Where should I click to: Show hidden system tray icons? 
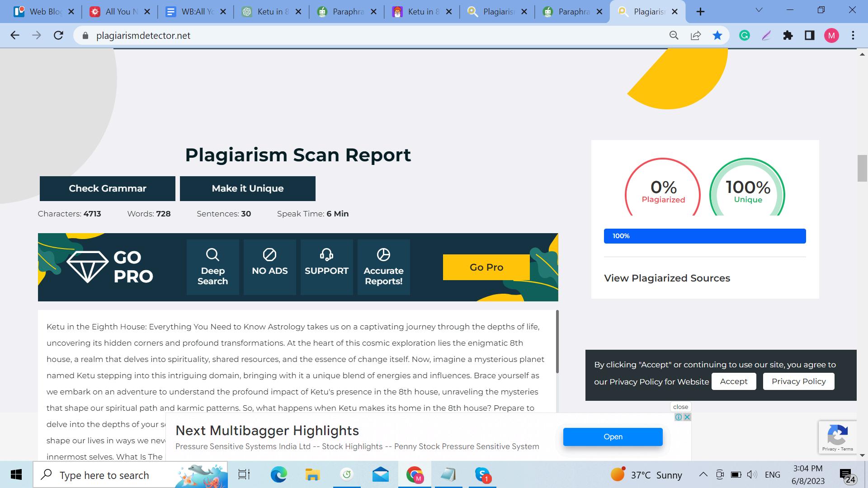click(x=703, y=474)
